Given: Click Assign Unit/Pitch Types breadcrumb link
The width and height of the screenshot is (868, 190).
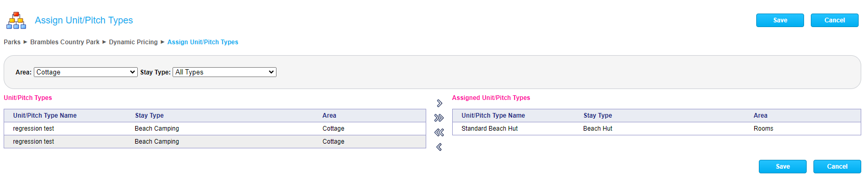Looking at the screenshot, I should (x=203, y=42).
